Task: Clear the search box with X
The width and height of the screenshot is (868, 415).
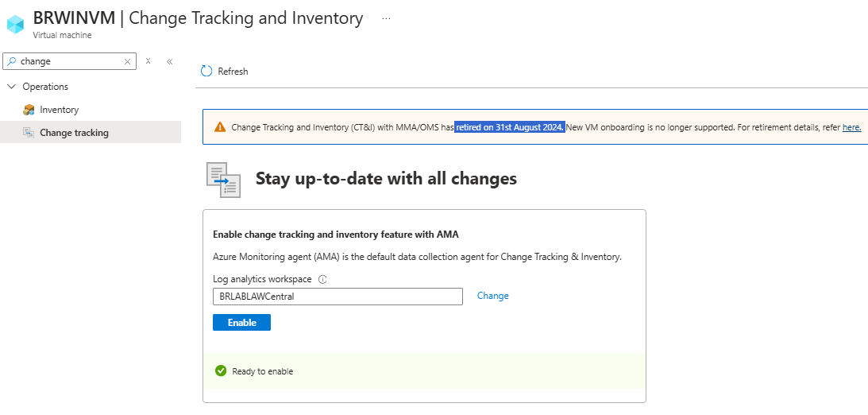Action: [x=127, y=61]
